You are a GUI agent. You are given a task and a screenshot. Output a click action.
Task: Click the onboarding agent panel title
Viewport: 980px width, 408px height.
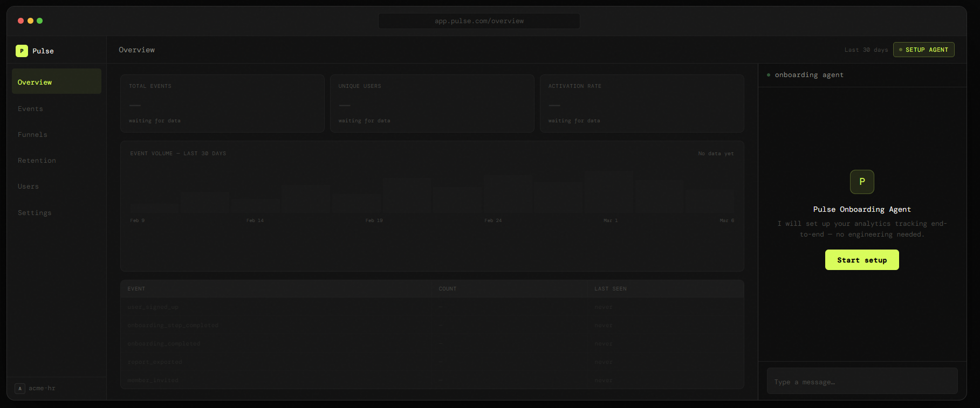809,75
